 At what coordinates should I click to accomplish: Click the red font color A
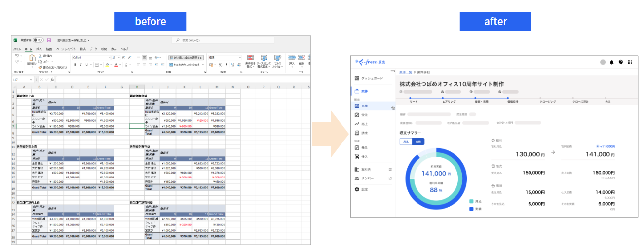(116, 65)
